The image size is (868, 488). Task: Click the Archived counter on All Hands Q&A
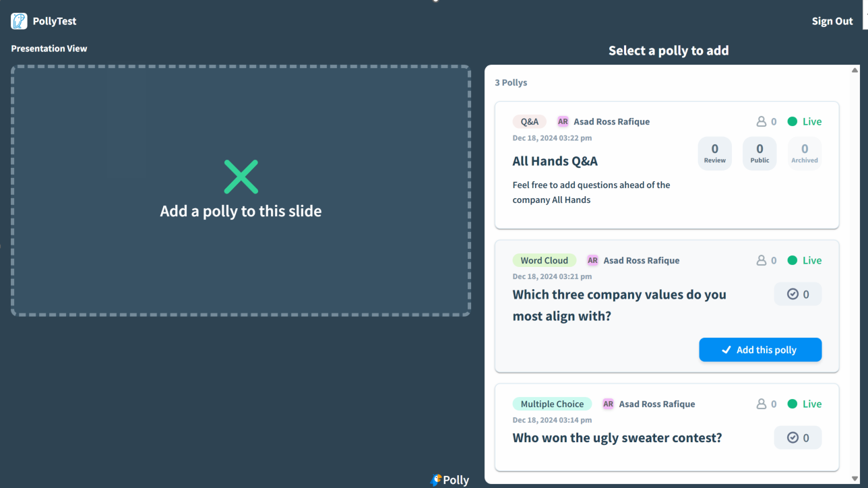[x=804, y=153]
